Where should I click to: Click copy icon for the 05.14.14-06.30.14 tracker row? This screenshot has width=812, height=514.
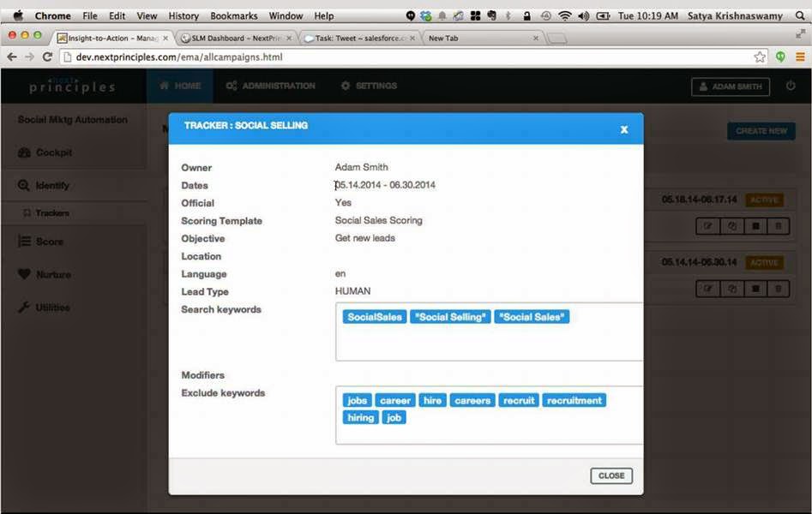tap(731, 289)
